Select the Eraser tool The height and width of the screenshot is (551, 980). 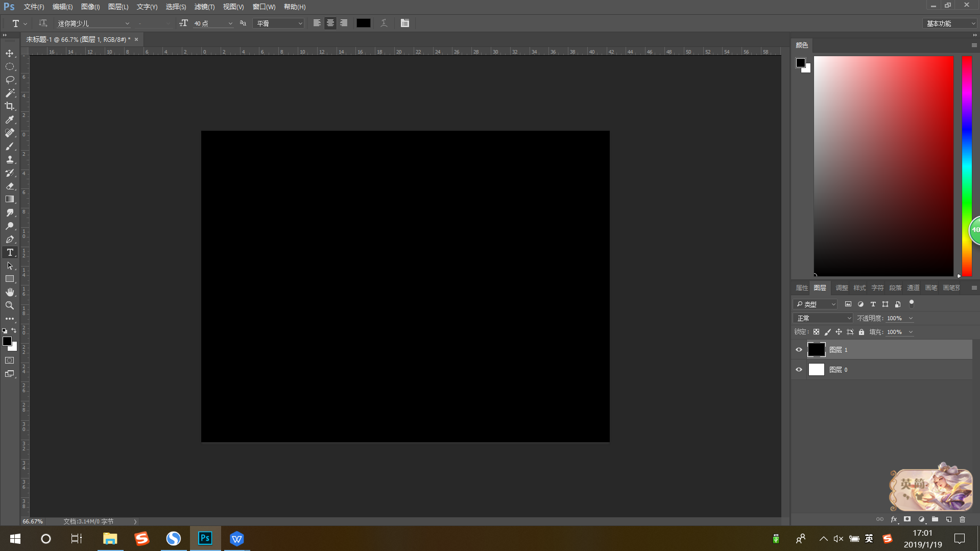(10, 186)
